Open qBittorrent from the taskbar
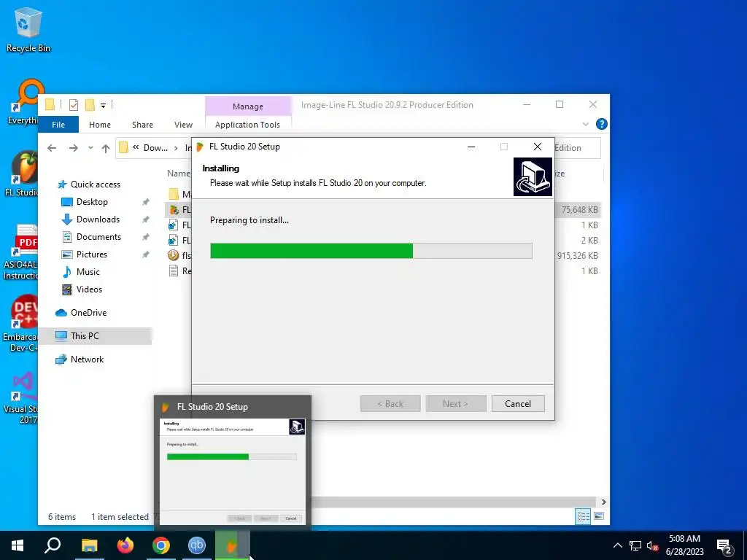Screen dimensions: 747x560 (197, 545)
